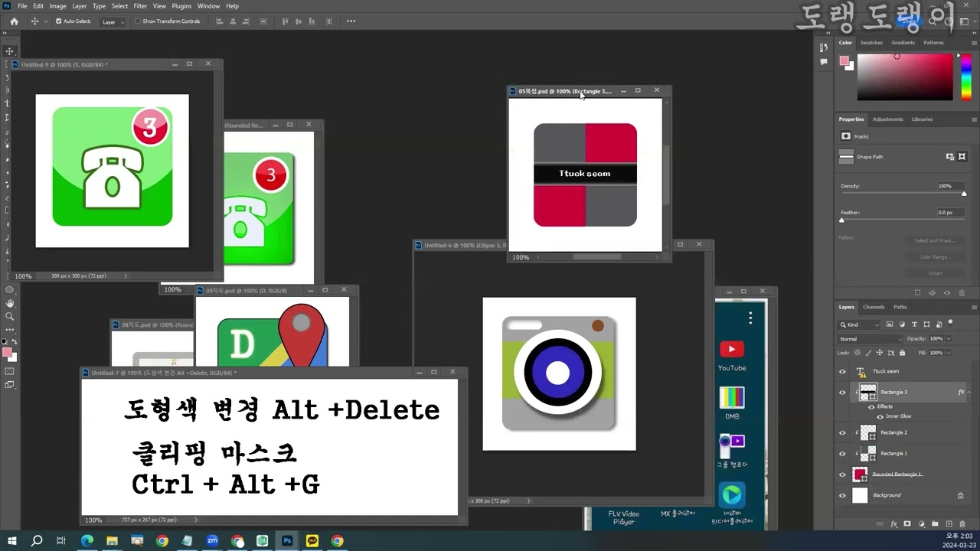
Task: Click the foreground color swatch in Color panel
Action: pos(844,61)
